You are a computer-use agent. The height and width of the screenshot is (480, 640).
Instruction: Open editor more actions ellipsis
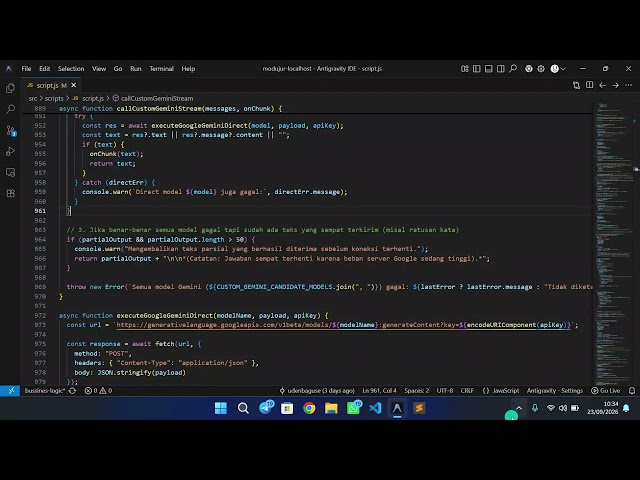(629, 85)
